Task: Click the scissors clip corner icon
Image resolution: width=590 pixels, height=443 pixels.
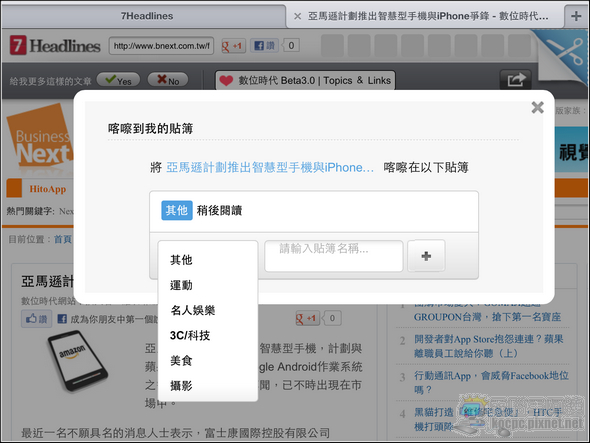Action: (x=564, y=53)
